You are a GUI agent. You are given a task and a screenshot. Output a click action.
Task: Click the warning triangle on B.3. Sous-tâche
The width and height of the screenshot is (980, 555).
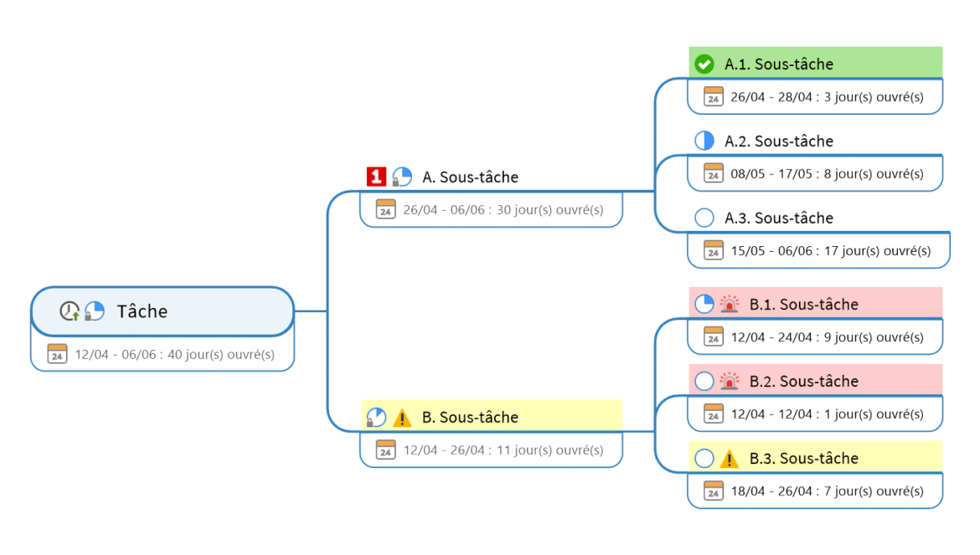pyautogui.click(x=730, y=458)
